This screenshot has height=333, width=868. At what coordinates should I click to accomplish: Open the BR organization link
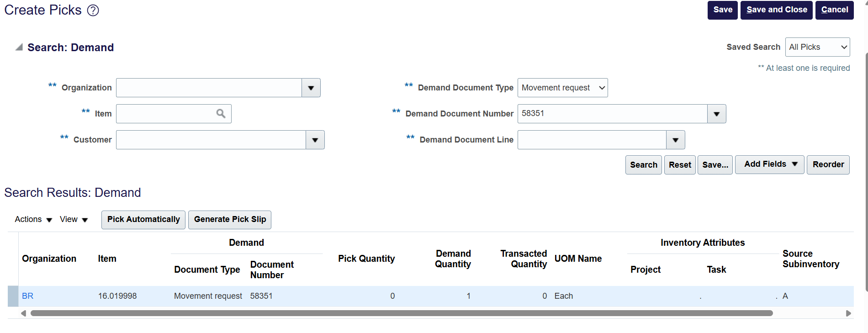point(27,296)
